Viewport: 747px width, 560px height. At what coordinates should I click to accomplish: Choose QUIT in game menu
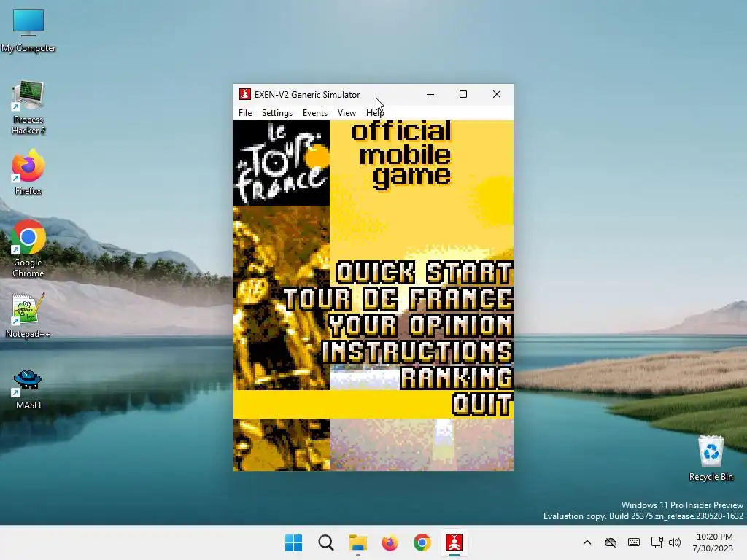tap(482, 404)
